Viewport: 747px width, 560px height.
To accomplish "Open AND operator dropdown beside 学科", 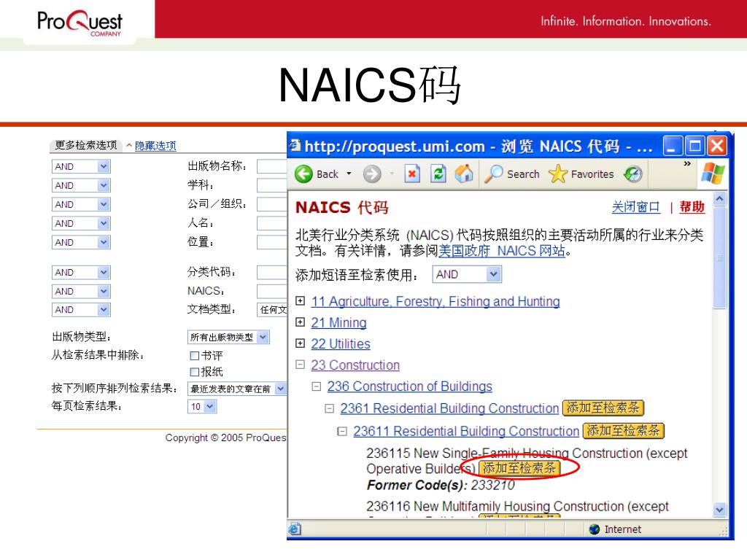I will pyautogui.click(x=81, y=186).
